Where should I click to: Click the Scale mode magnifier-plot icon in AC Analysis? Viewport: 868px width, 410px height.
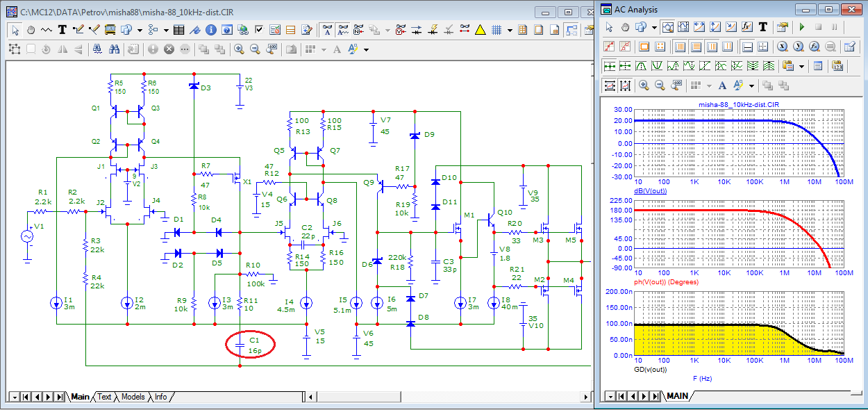point(668,27)
